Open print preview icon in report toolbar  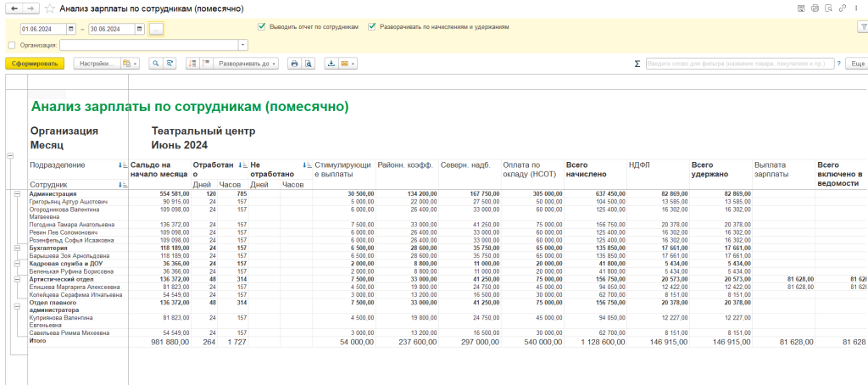pyautogui.click(x=309, y=64)
